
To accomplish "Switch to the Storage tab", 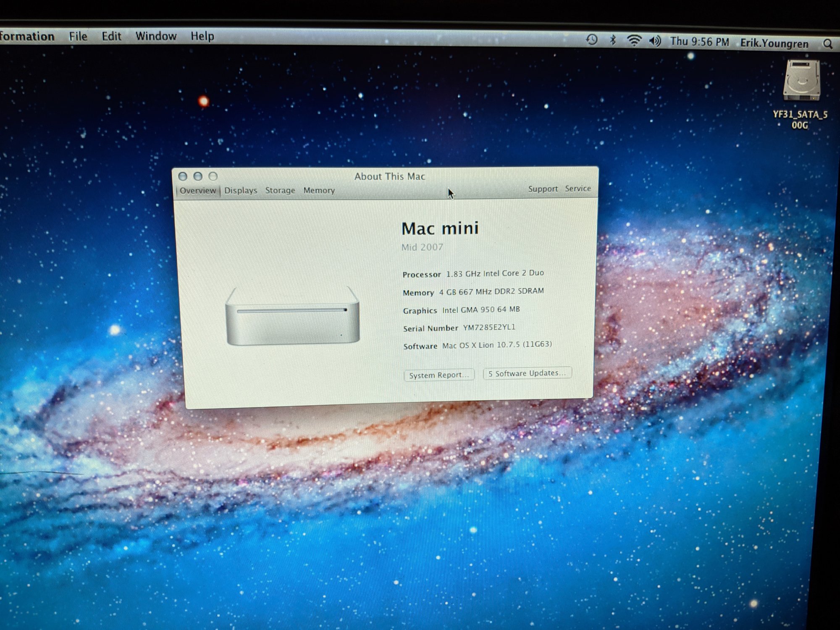I will coord(280,191).
